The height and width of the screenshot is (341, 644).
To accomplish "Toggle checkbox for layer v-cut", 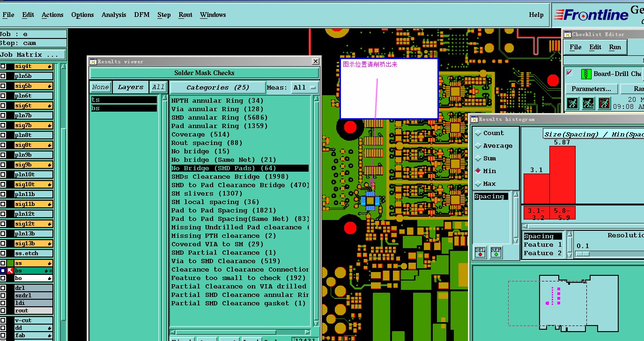I will coord(3,320).
